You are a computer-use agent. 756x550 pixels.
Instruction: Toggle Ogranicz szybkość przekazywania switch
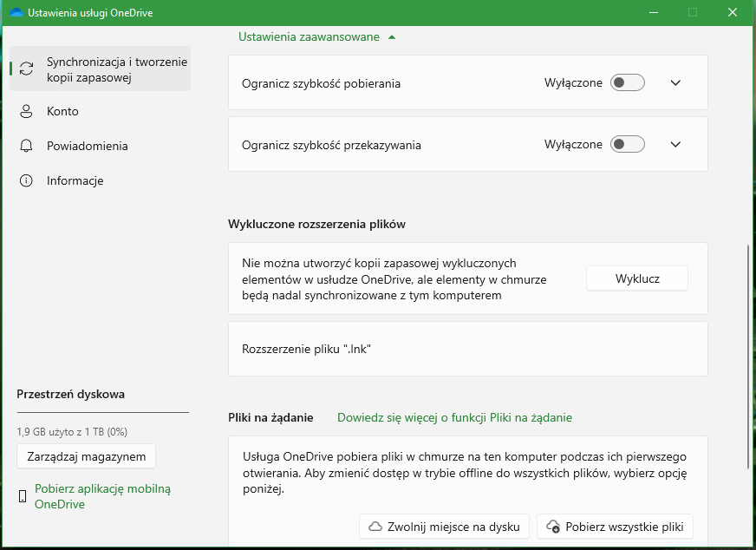[628, 144]
